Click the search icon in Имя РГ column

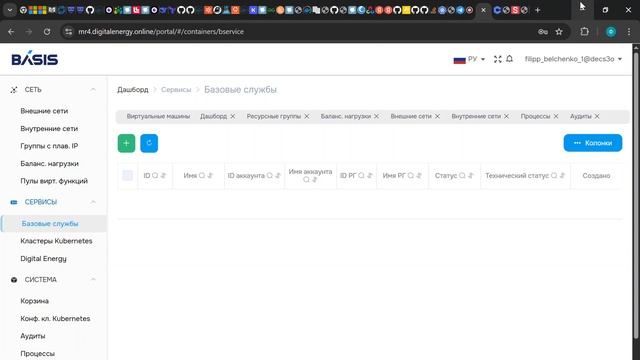[x=411, y=176]
